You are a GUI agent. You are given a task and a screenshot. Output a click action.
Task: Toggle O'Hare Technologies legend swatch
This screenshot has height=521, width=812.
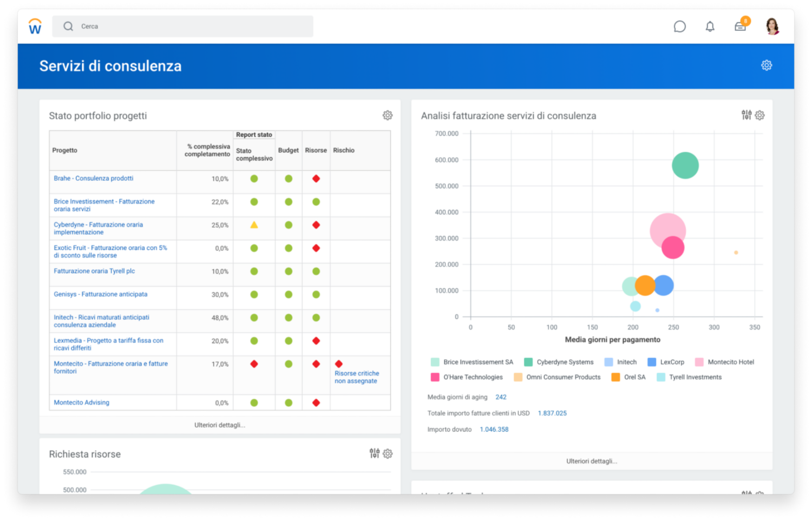pos(435,377)
